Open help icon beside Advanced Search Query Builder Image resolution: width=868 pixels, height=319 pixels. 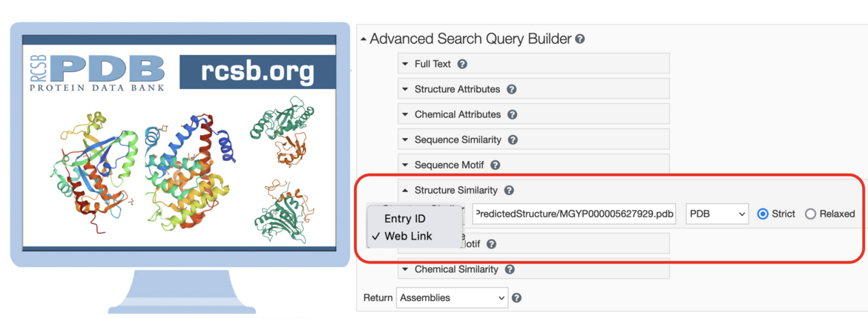[x=579, y=39]
